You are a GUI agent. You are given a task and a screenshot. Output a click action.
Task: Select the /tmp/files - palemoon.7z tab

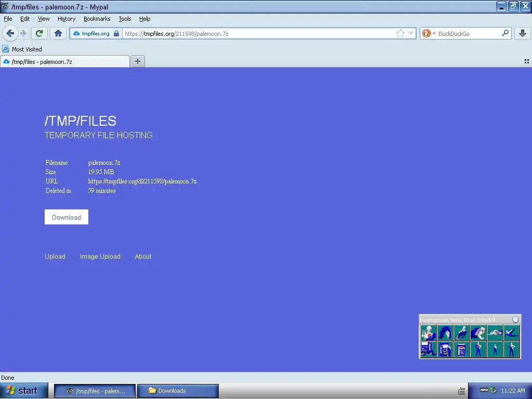click(x=64, y=62)
